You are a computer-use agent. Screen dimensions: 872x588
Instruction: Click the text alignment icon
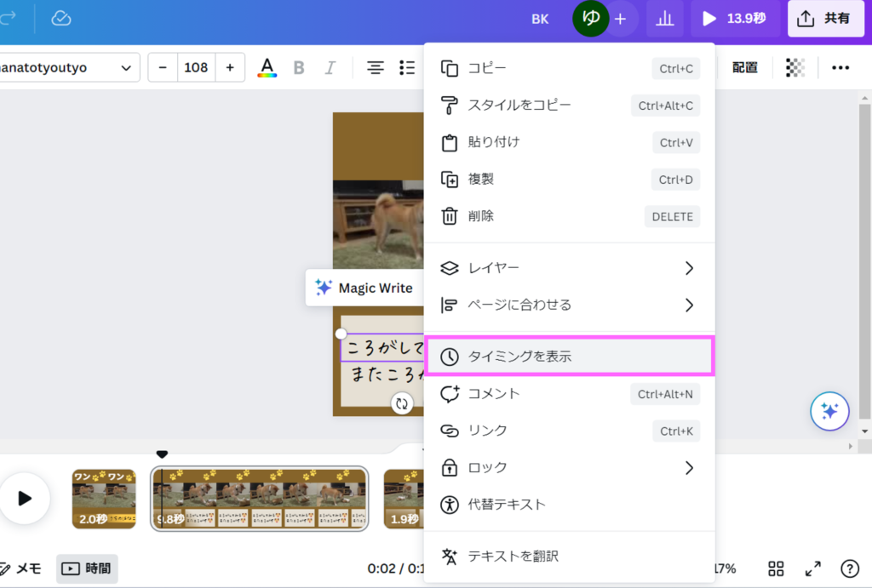click(x=375, y=67)
